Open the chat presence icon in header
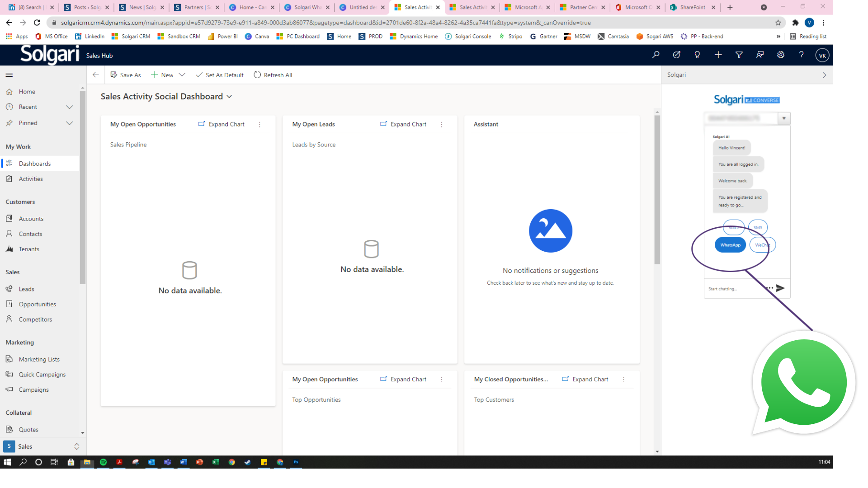The height and width of the screenshot is (488, 868). tap(760, 55)
